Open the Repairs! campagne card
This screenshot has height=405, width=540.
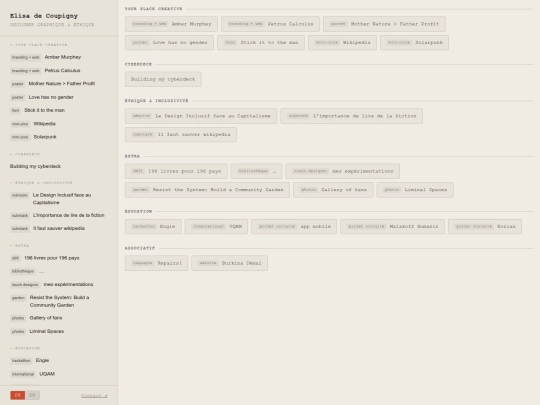[x=156, y=263]
